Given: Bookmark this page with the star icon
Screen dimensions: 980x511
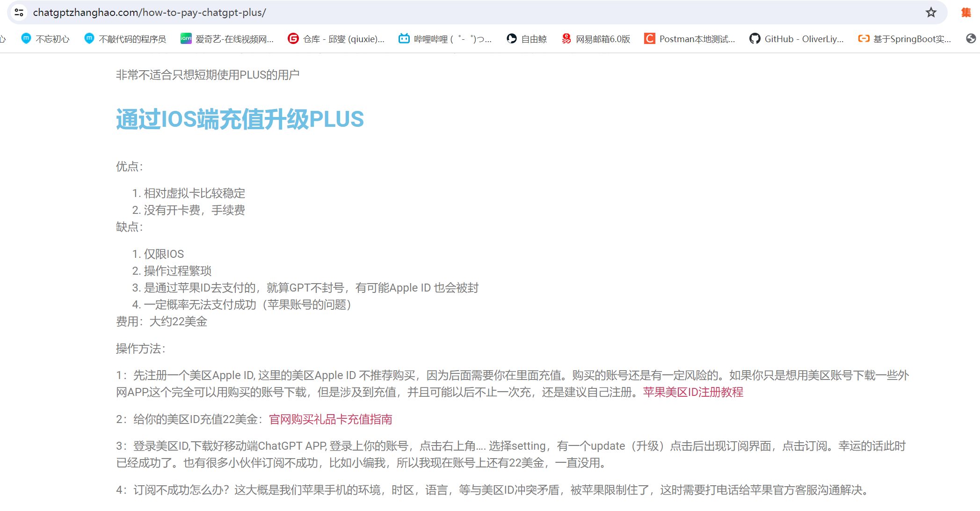Looking at the screenshot, I should coord(931,13).
